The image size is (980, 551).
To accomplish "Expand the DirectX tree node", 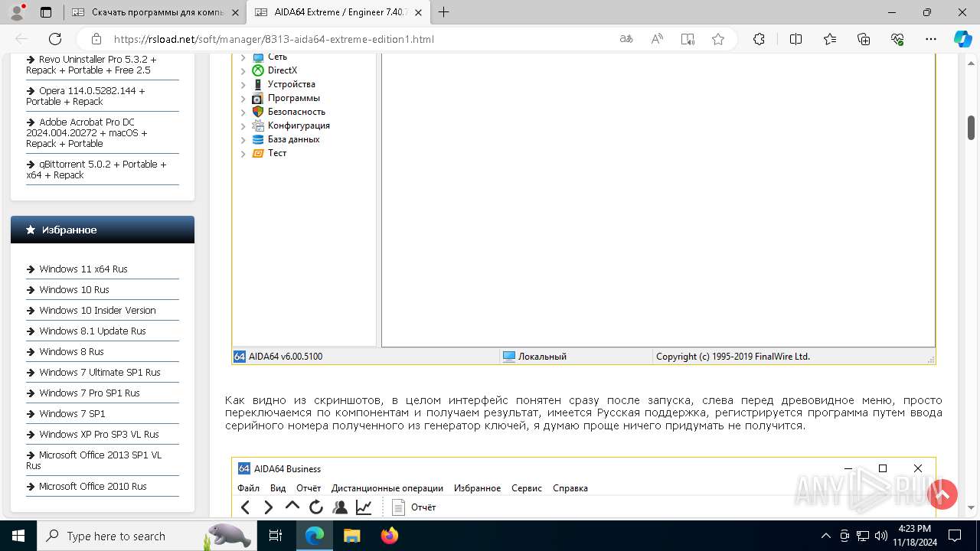I will [x=243, y=71].
